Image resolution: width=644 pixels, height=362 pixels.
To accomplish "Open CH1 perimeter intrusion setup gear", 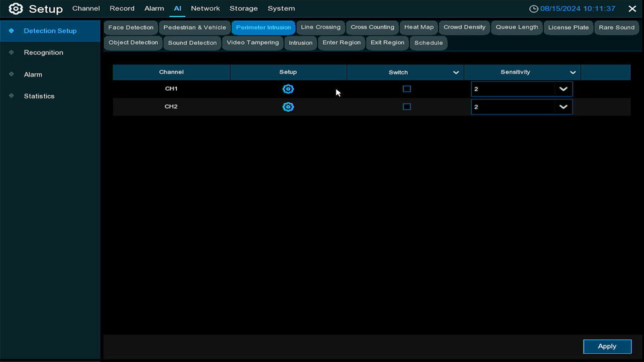I will pos(288,89).
